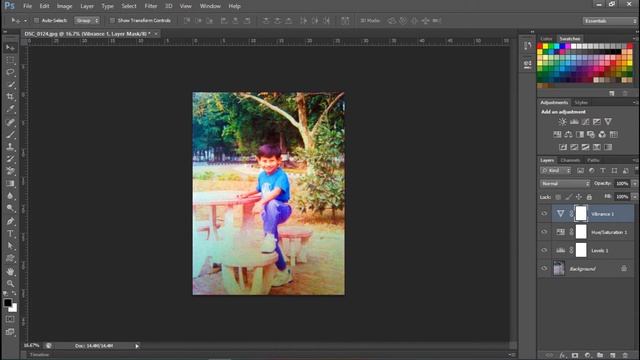This screenshot has height=360, width=640.
Task: Open the layer blend mode Normal dropdown
Action: pos(565,184)
